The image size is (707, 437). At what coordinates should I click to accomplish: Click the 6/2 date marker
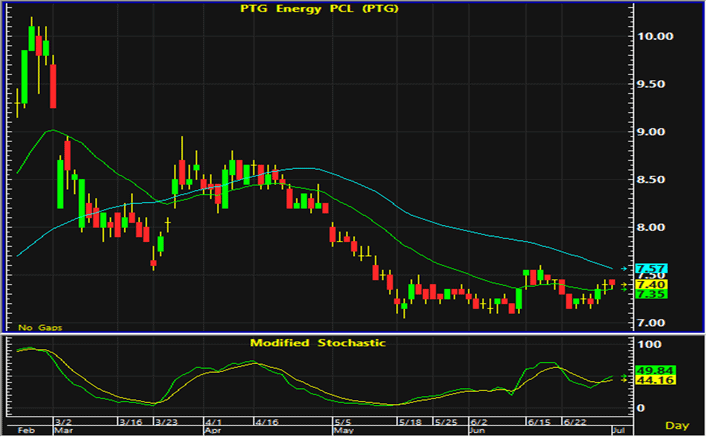pos(479,422)
